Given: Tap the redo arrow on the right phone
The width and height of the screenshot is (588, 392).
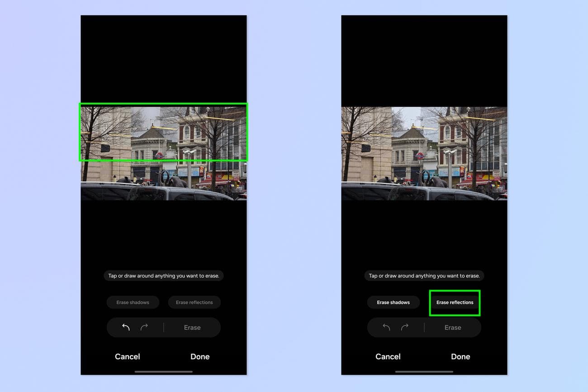Looking at the screenshot, I should 405,327.
